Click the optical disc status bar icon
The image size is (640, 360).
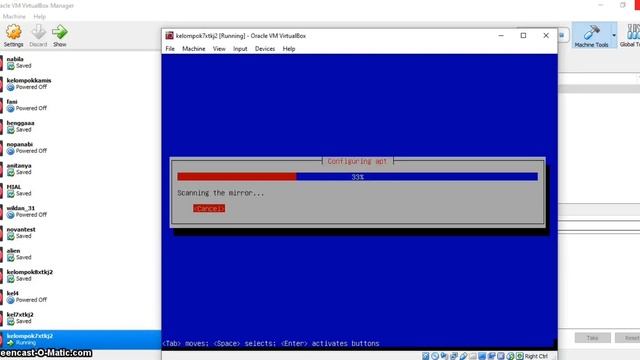point(435,356)
